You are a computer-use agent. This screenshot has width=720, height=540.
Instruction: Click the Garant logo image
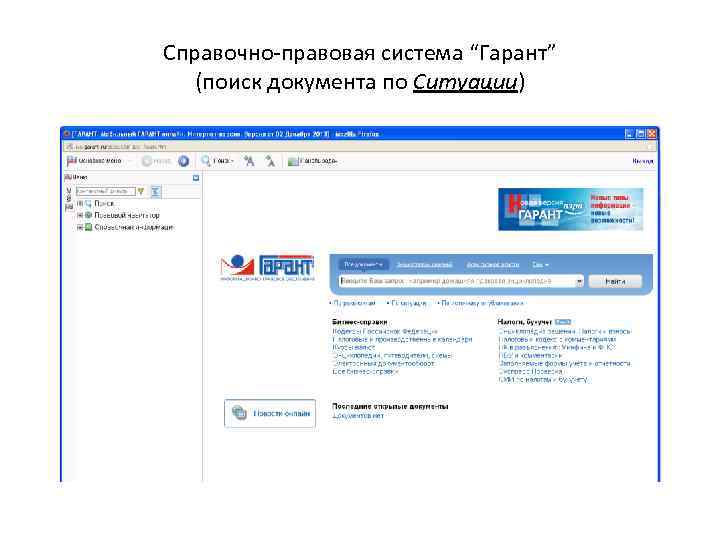coord(267,268)
